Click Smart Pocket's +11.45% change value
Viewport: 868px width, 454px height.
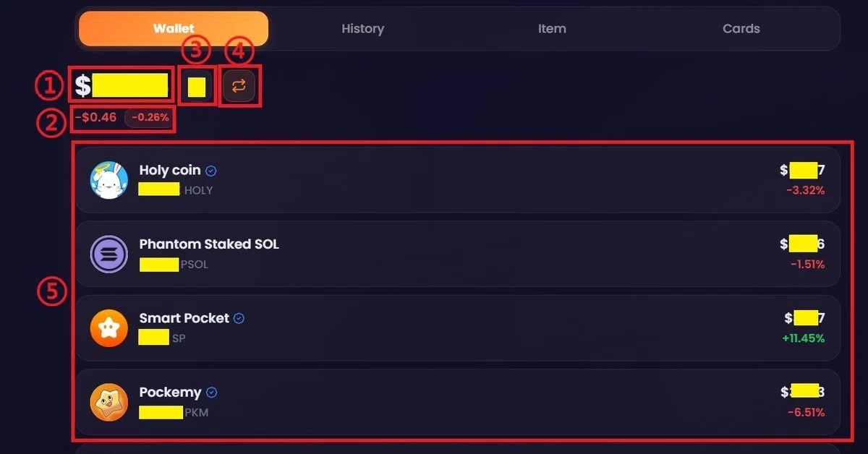click(x=804, y=338)
